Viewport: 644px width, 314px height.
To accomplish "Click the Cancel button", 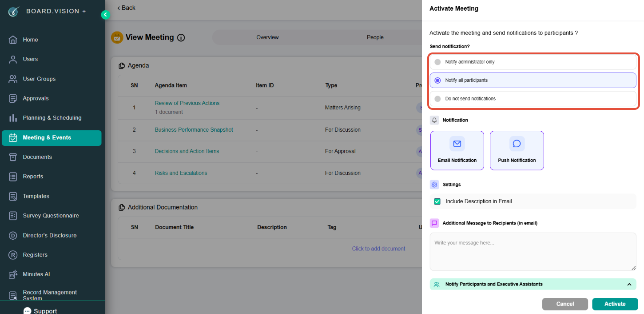I will tap(565, 304).
